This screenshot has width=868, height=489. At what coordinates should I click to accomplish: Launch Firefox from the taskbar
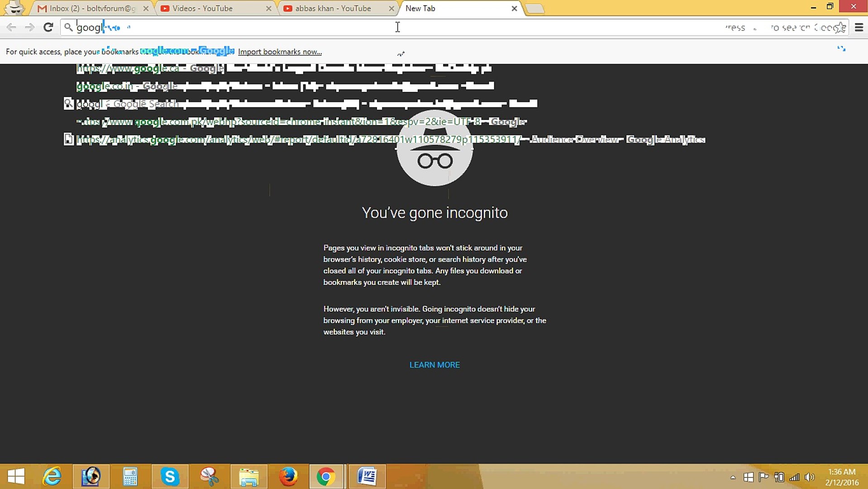click(x=289, y=476)
